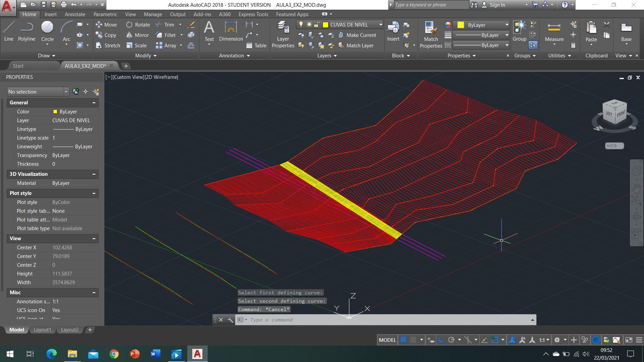Screen dimensions: 644x362
Task: Open the Annotate ribbon tab
Action: (75, 14)
